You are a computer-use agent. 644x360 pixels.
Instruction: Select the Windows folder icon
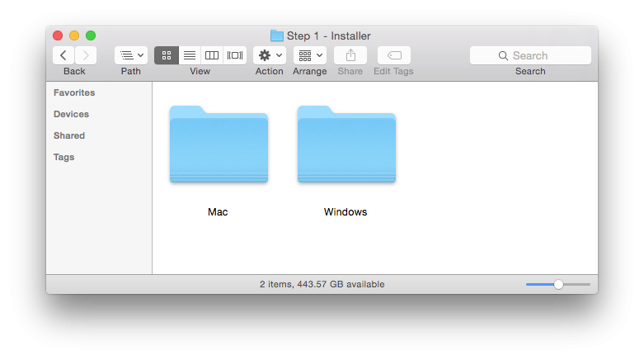pos(346,144)
